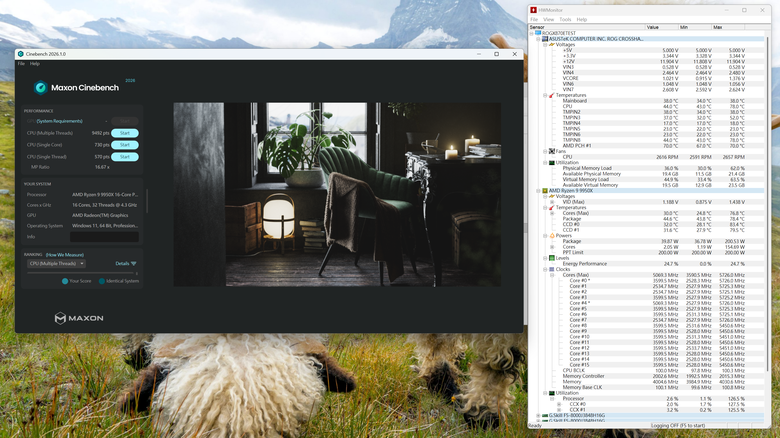Screen dimensions: 780x438
Task: Click the ROGX870ETEST computer icon
Action: [538, 33]
